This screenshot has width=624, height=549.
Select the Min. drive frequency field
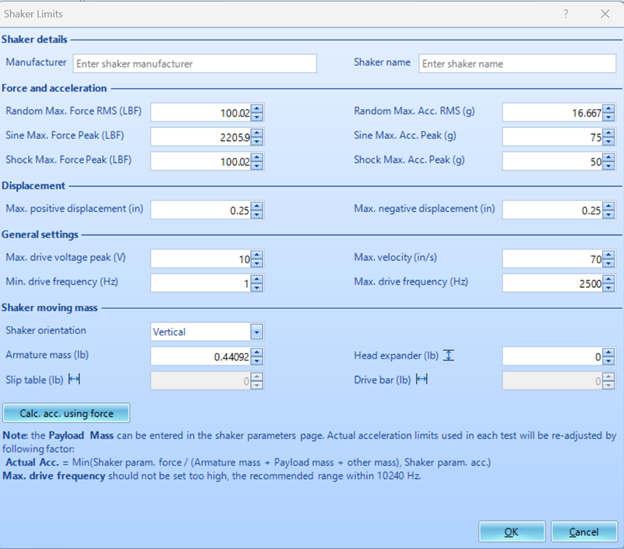(x=200, y=283)
